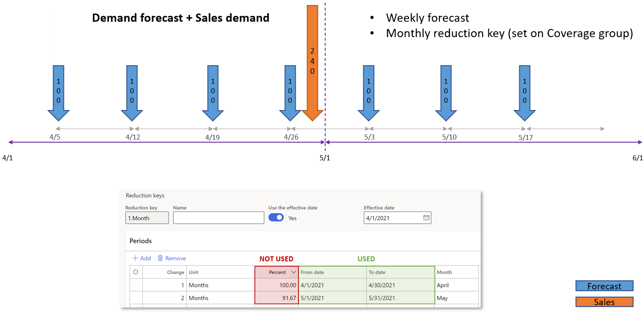Select the row selector circle in grid header
644x317 pixels.
click(x=136, y=272)
